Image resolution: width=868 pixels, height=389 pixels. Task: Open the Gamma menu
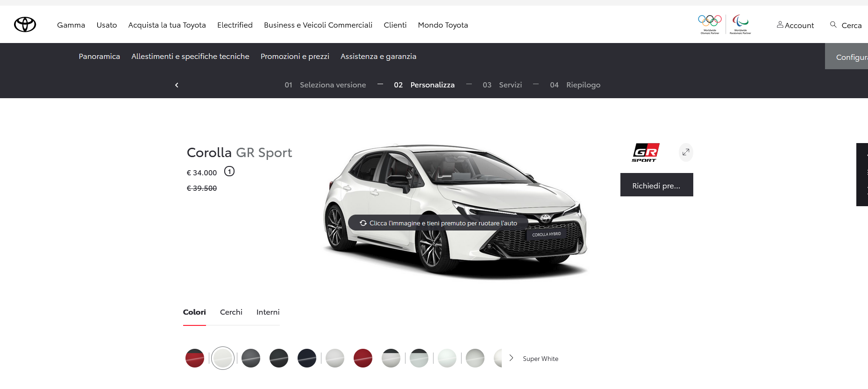71,25
